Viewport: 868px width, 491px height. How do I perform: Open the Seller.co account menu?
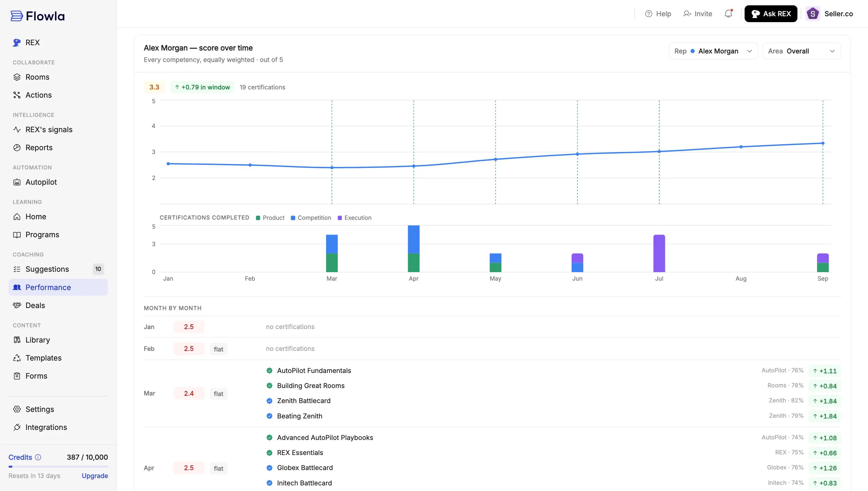(830, 14)
